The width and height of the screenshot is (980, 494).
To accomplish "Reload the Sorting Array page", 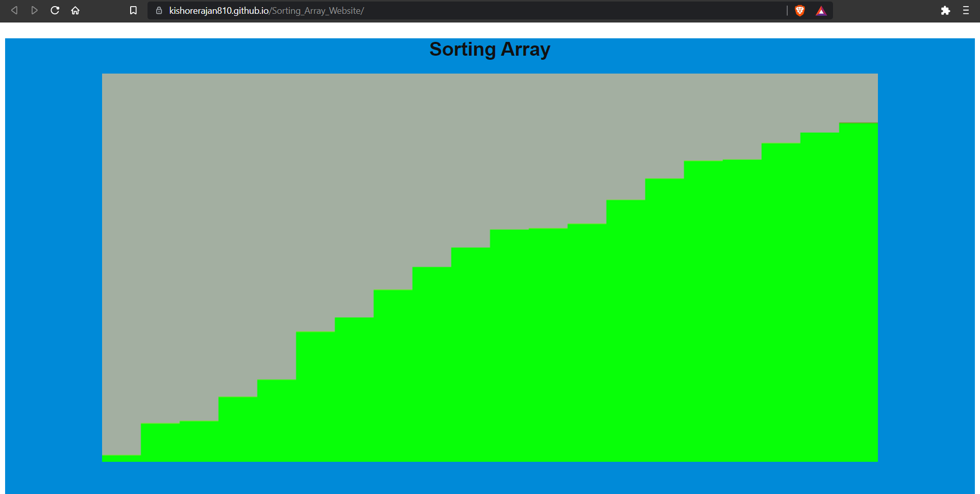I will 55,10.
